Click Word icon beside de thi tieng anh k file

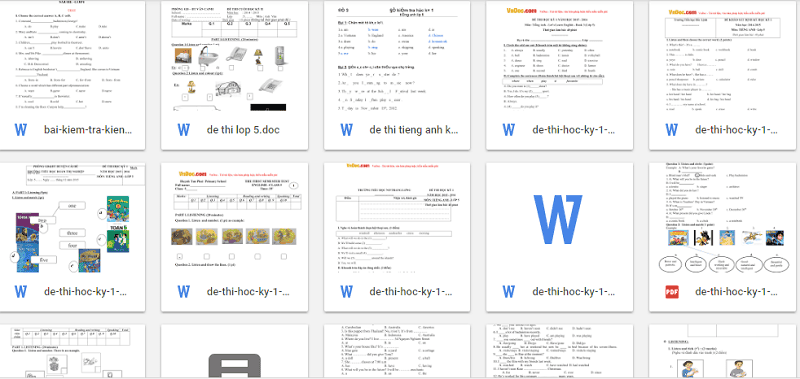click(346, 130)
